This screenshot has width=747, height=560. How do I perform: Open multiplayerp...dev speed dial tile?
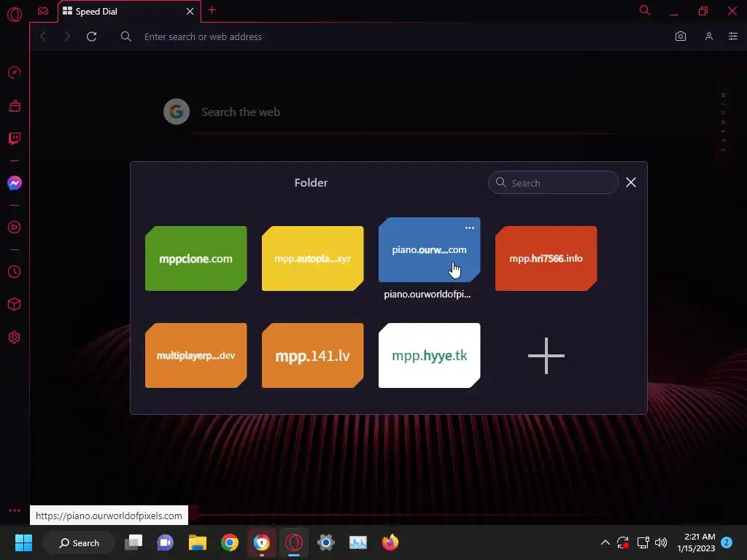(x=196, y=356)
